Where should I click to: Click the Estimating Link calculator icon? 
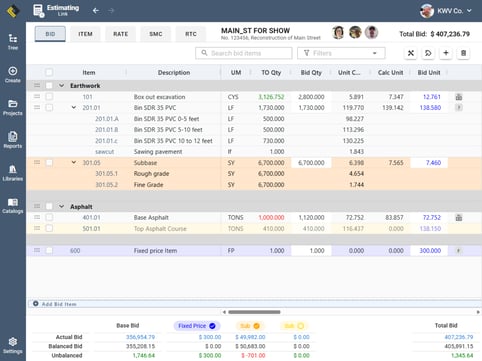(x=39, y=11)
